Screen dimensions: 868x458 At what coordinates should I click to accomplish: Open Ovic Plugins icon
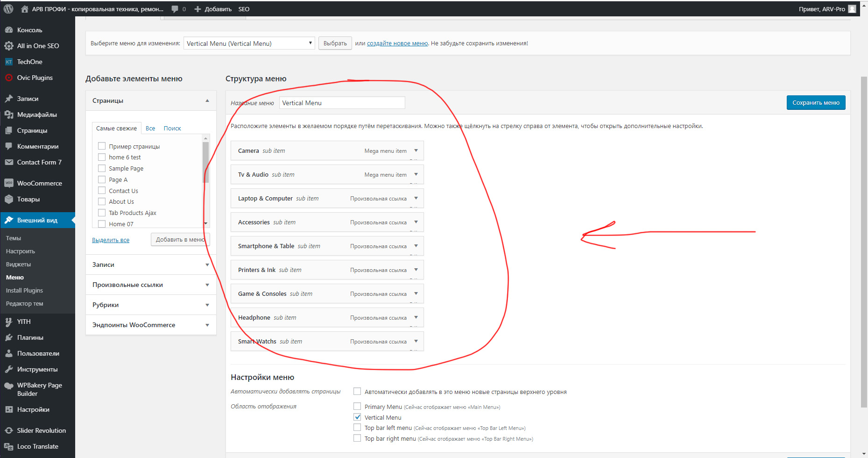pyautogui.click(x=9, y=78)
